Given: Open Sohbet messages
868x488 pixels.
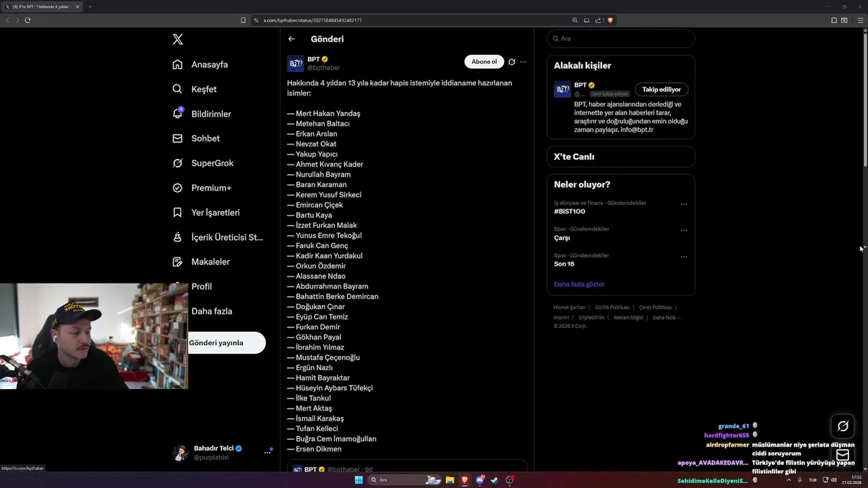Looking at the screenshot, I should tap(196, 138).
